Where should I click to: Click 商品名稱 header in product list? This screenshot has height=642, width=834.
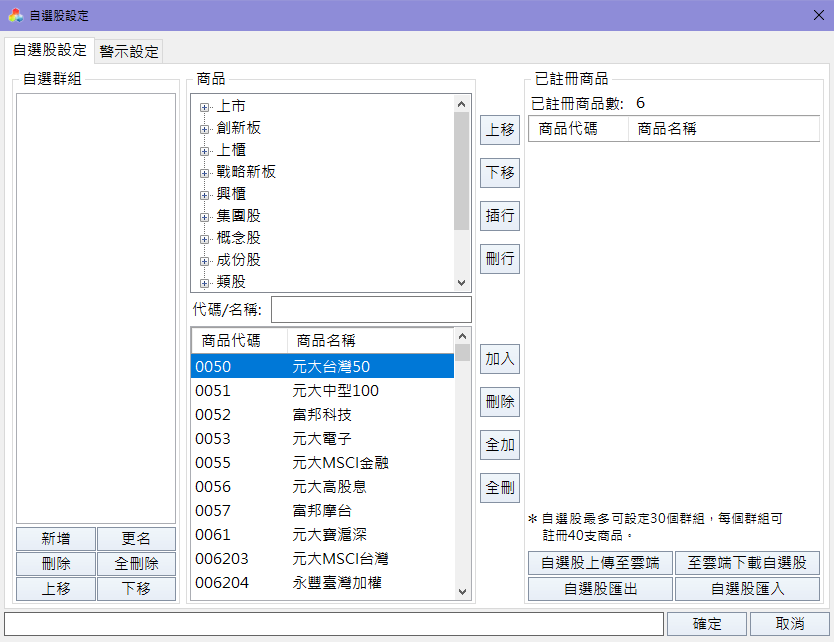(370, 341)
